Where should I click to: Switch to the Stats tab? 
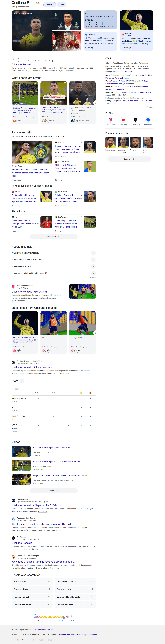[62, 5]
